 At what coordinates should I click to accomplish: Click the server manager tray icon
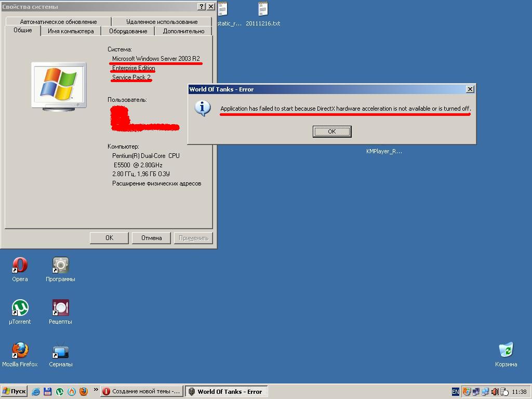tap(504, 392)
